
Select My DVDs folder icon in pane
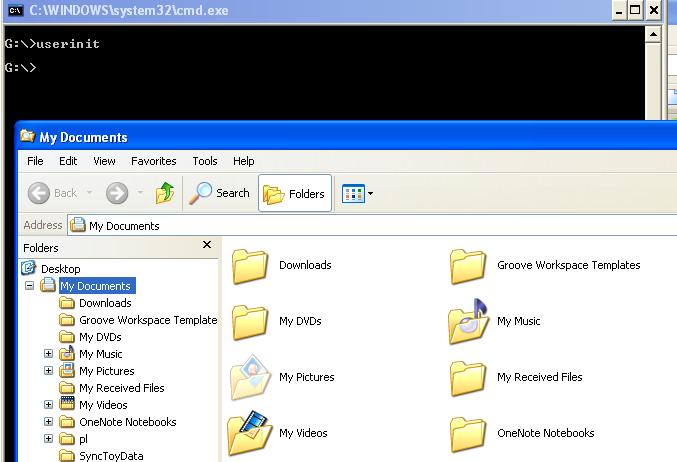click(x=250, y=322)
